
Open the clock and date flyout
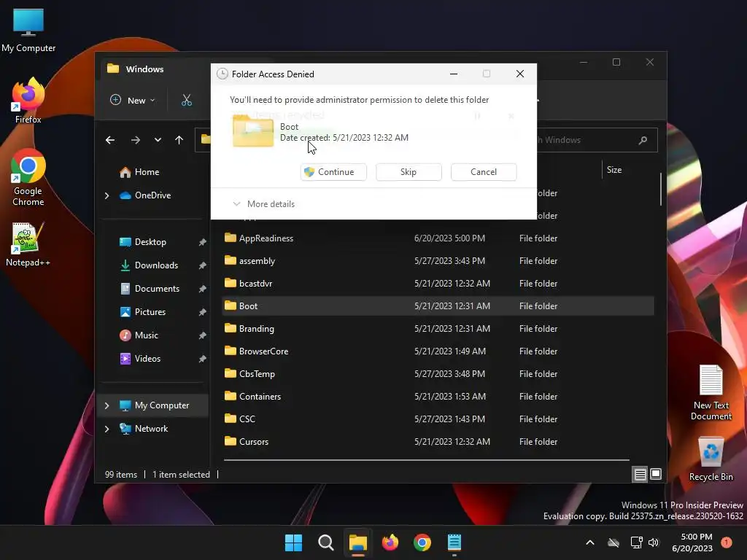(x=692, y=542)
